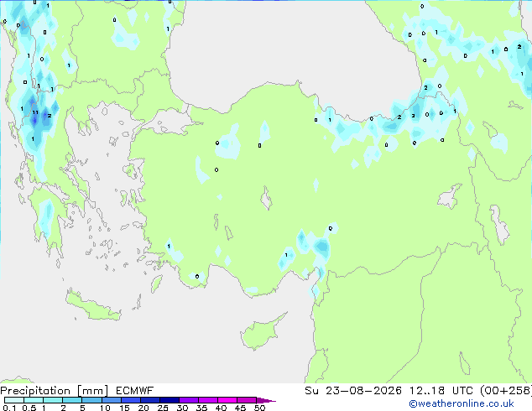Click the legend label "40"
The width and height of the screenshot is (532, 411).
[x=221, y=408]
